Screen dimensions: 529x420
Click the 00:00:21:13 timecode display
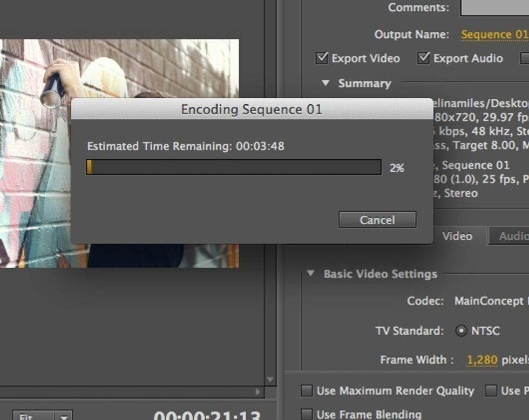click(x=207, y=415)
